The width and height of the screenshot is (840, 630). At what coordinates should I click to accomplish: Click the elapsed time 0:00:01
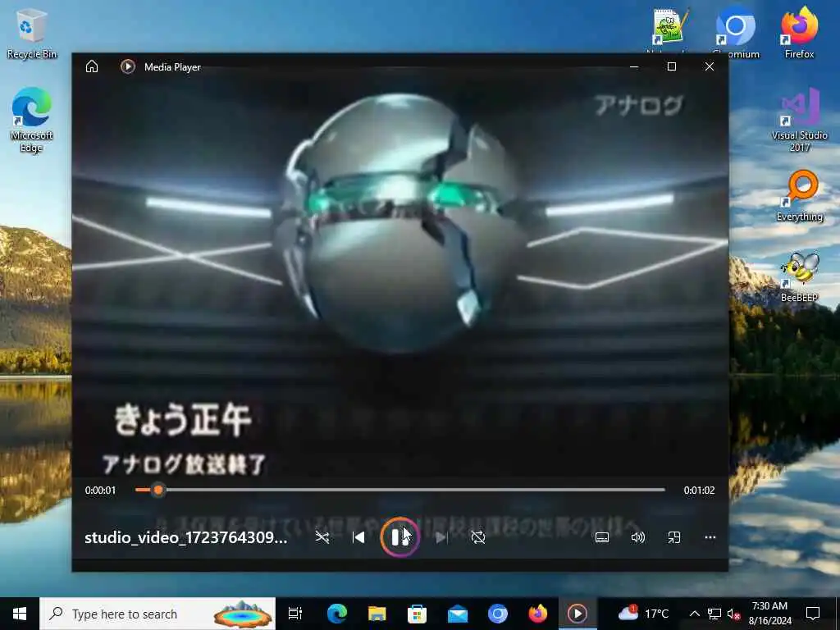click(100, 491)
